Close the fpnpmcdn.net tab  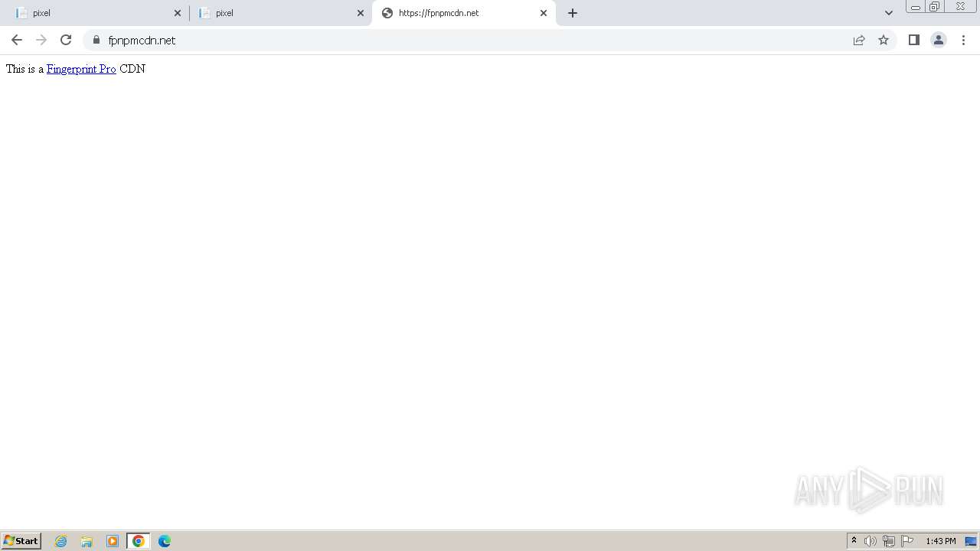pos(544,13)
